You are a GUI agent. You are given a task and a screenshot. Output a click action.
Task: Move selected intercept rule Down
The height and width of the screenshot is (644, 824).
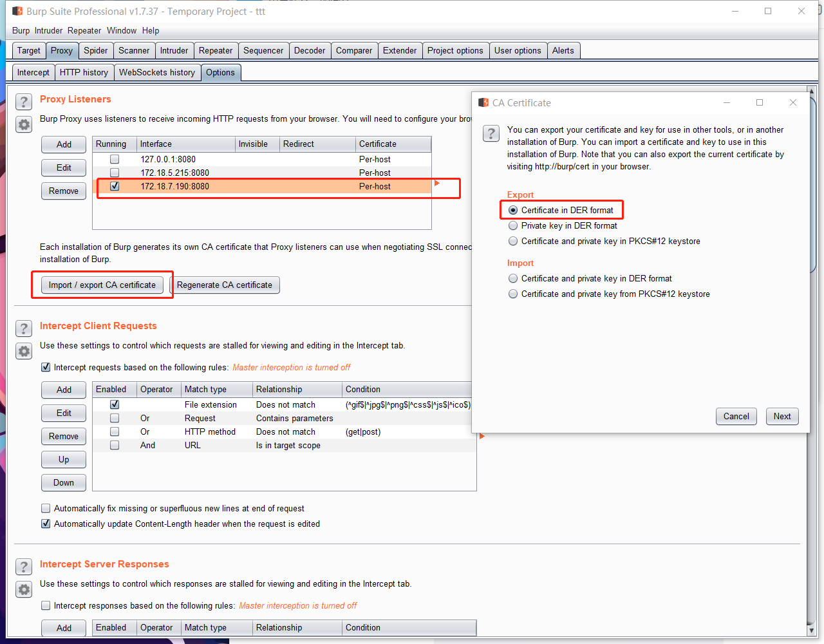coord(64,482)
